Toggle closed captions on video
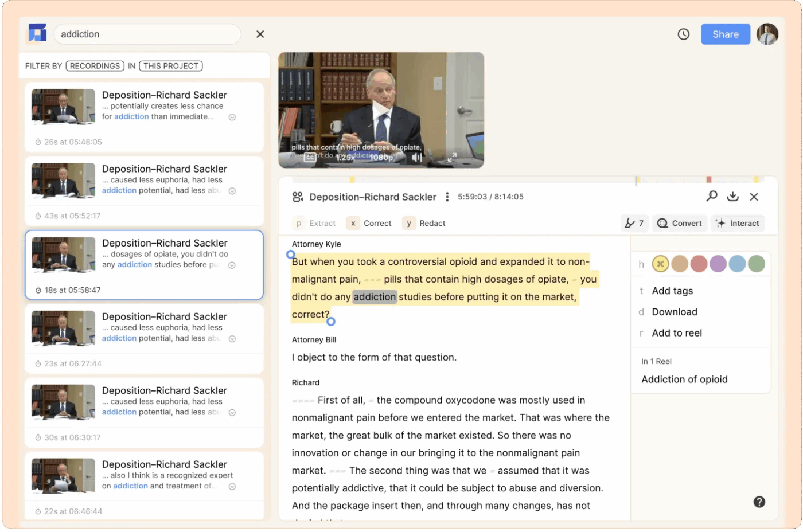The image size is (803, 532). (310, 157)
